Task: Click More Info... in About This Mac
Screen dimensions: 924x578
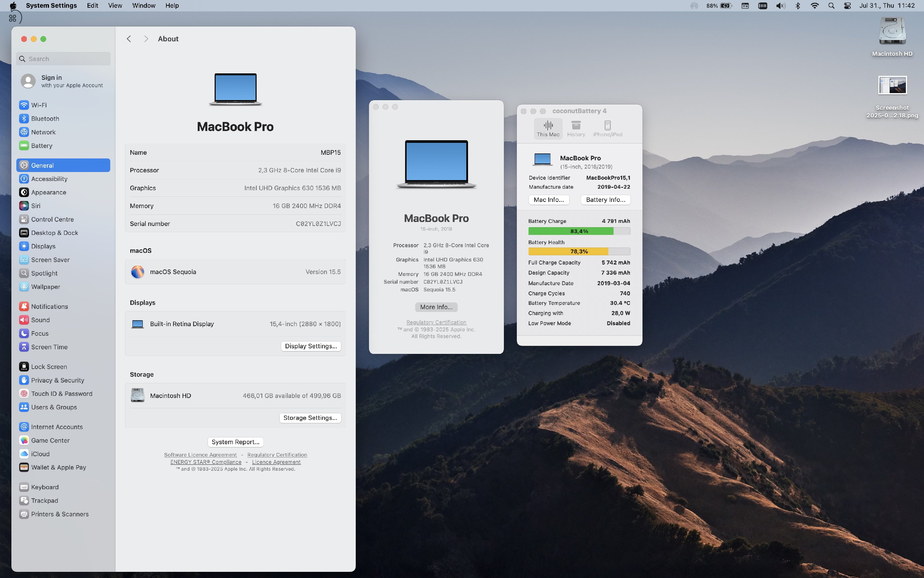Action: tap(436, 307)
